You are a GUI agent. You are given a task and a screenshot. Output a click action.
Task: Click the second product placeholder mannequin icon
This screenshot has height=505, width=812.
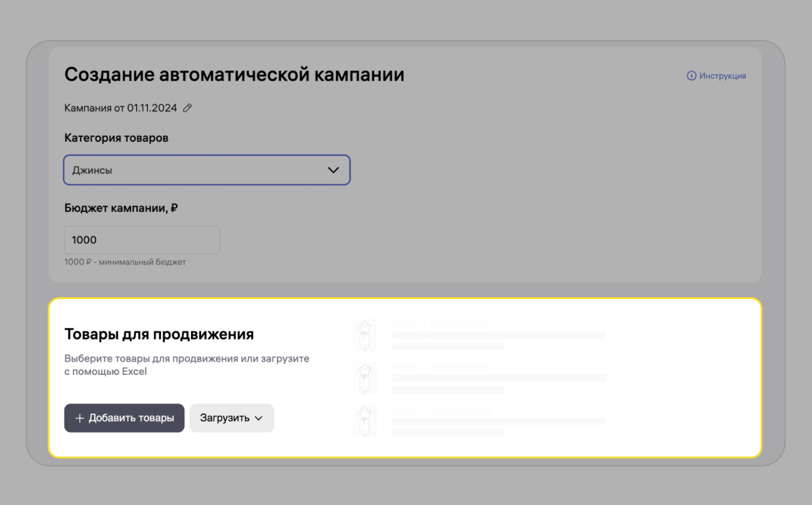(365, 378)
